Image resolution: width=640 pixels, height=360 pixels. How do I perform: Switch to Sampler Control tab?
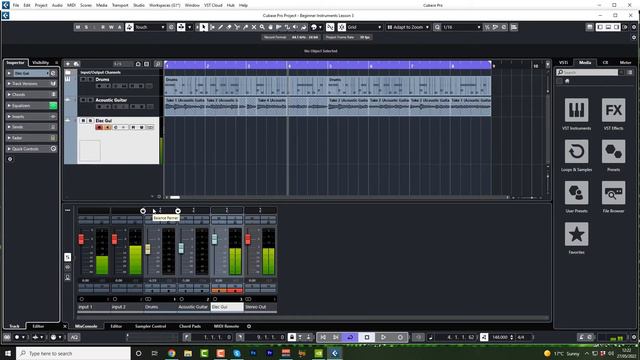pos(150,326)
